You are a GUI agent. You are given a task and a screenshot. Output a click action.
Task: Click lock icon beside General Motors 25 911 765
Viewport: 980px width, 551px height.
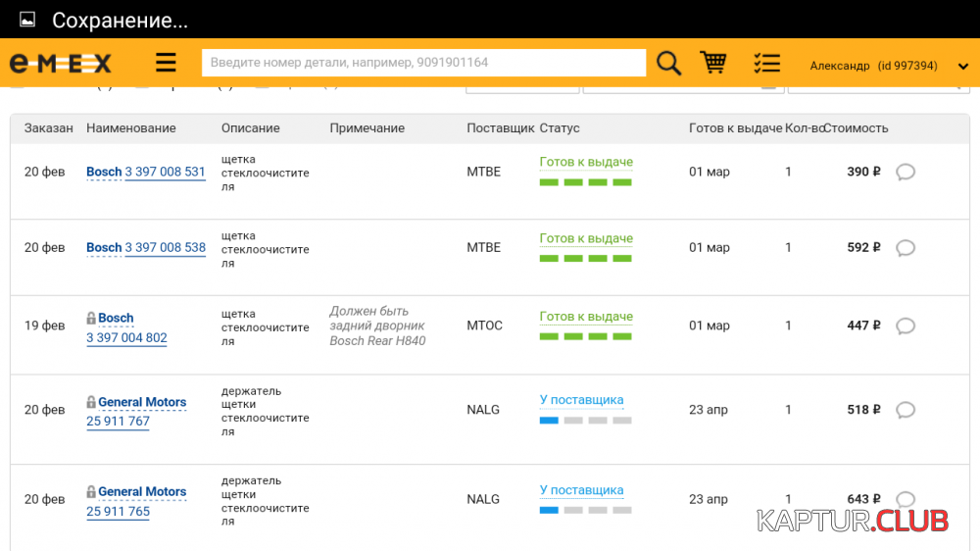(91, 492)
